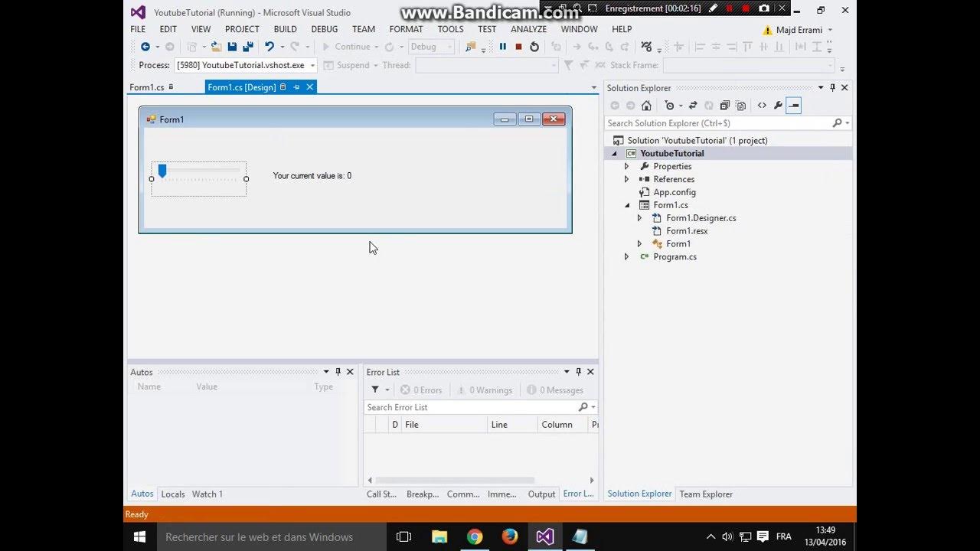The height and width of the screenshot is (551, 980).
Task: Click the View Code icon in Solution Explorer
Action: 762,106
